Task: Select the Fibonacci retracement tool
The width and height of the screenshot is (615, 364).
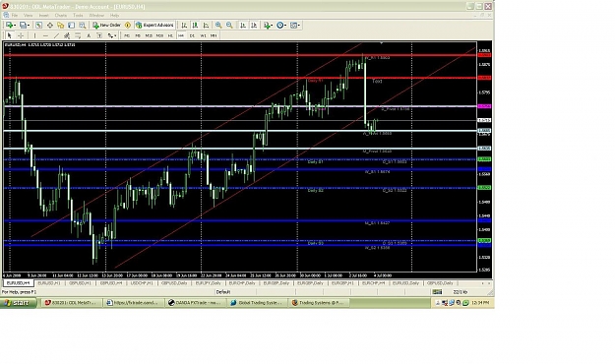Action: (x=78, y=35)
